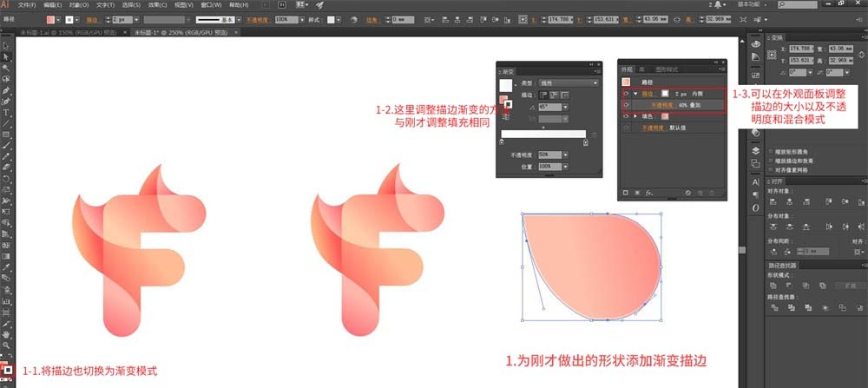Switch to 图形样式 tab in Appearance panel

coord(667,69)
